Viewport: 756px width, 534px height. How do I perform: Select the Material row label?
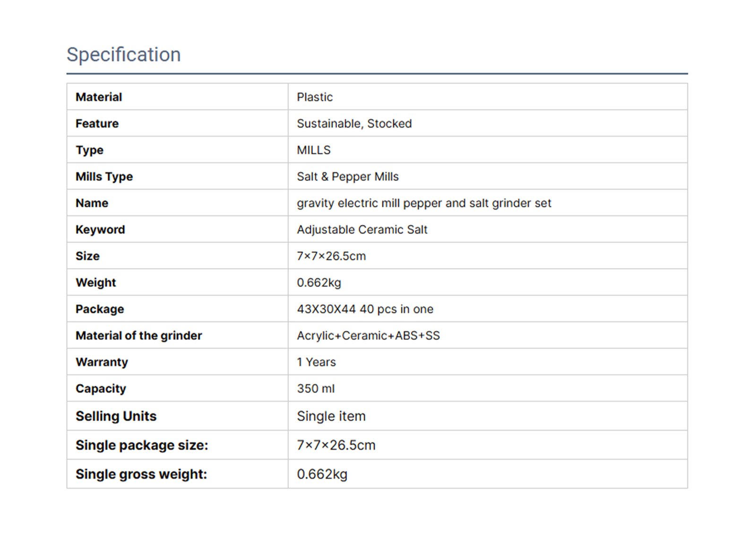[99, 97]
